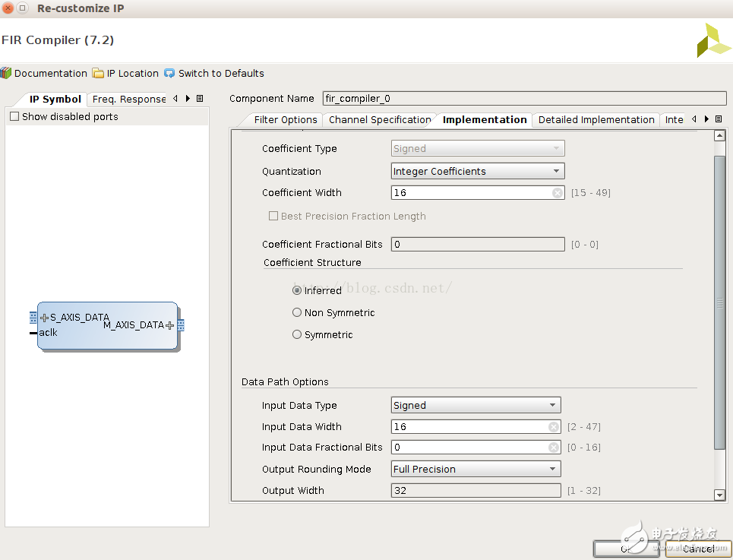The width and height of the screenshot is (733, 560).
Task: Open the Detailed Implementation tab
Action: (x=596, y=120)
